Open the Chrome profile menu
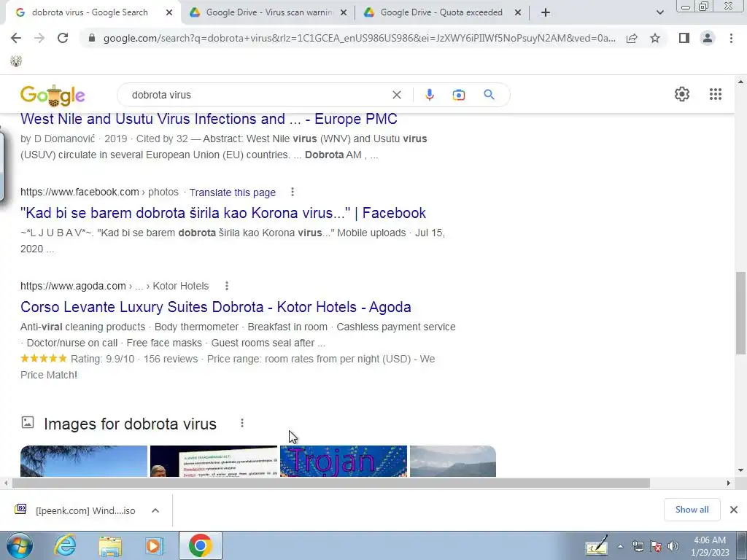This screenshot has width=747, height=560. click(708, 38)
